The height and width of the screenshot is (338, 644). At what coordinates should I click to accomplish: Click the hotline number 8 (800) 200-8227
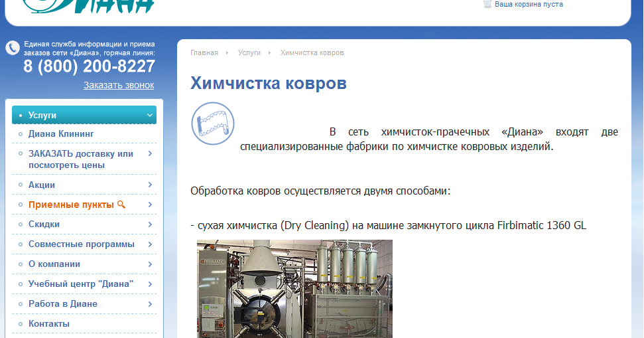coord(89,66)
